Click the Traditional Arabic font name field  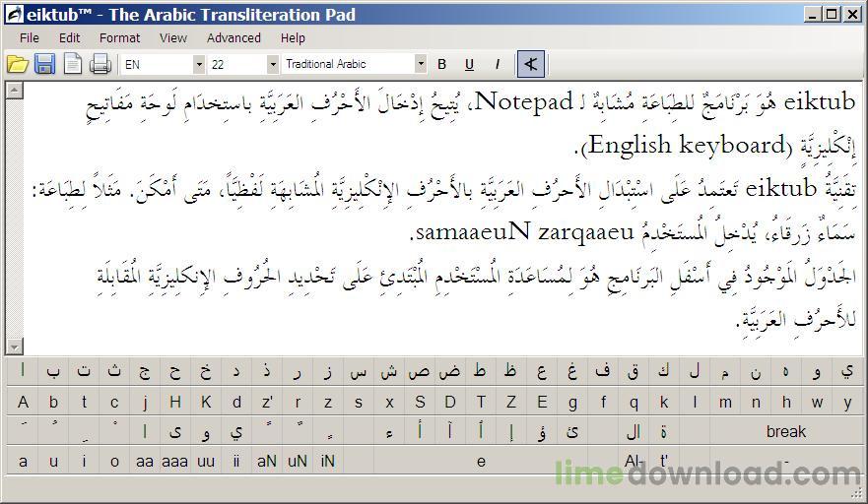(349, 64)
